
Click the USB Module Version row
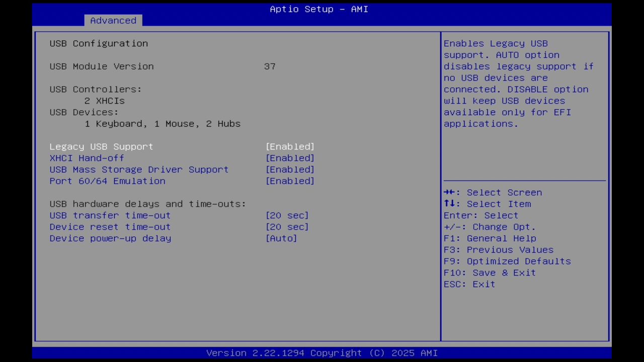click(x=102, y=66)
